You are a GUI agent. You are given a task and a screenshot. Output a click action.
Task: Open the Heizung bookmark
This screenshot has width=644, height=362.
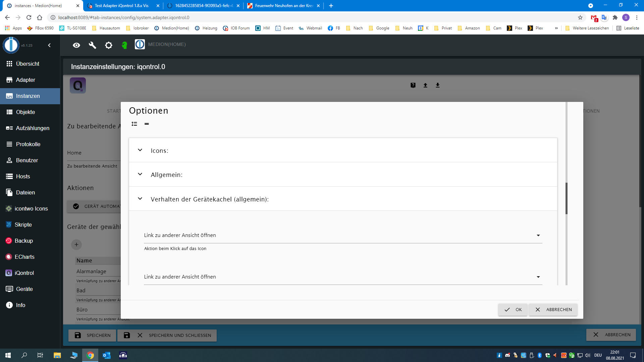pyautogui.click(x=206, y=28)
